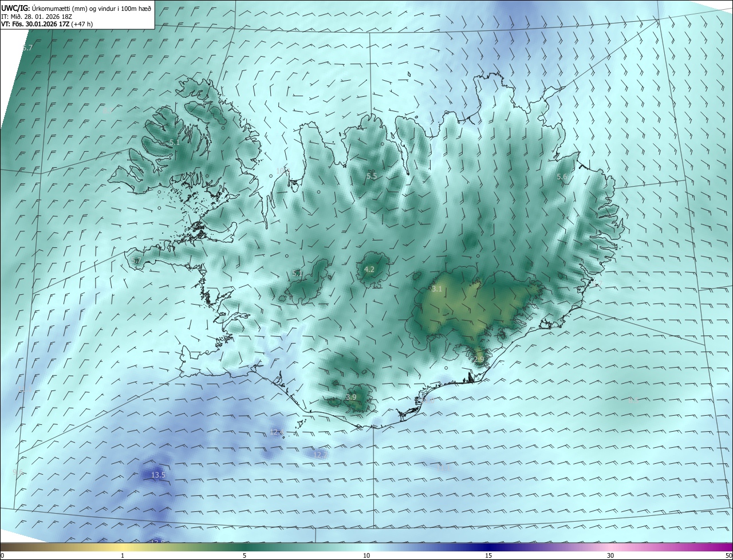
Task: Click the colour scale tick label "50"
Action: pos(728,555)
